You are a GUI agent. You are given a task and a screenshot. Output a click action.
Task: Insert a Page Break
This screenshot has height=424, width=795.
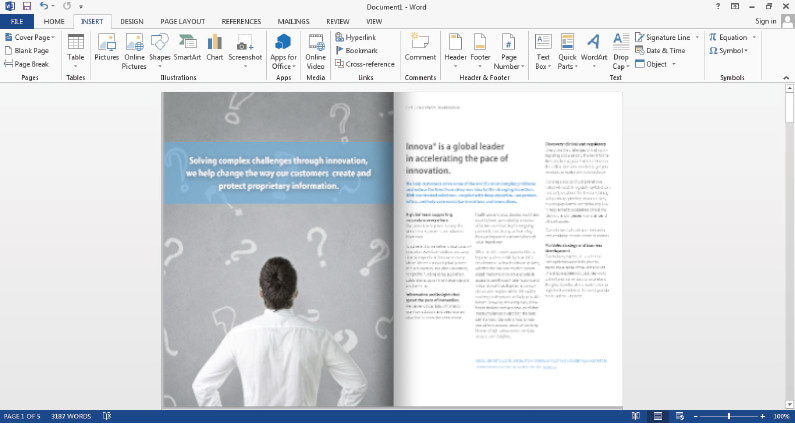tap(27, 64)
